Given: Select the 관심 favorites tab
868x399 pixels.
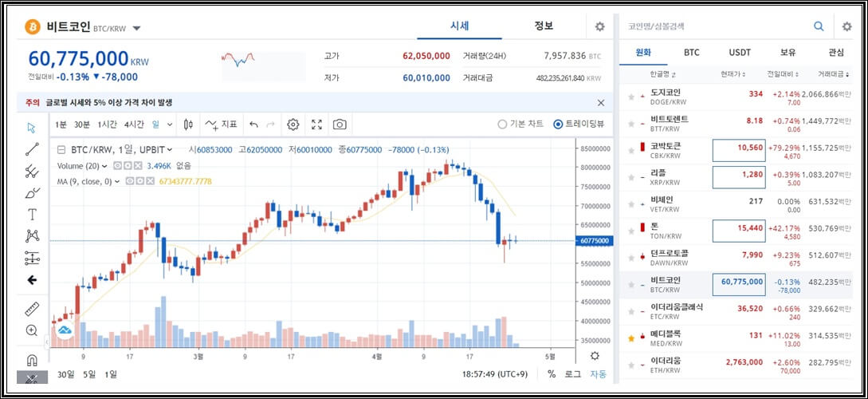Looking at the screenshot, I should pyautogui.click(x=836, y=53).
